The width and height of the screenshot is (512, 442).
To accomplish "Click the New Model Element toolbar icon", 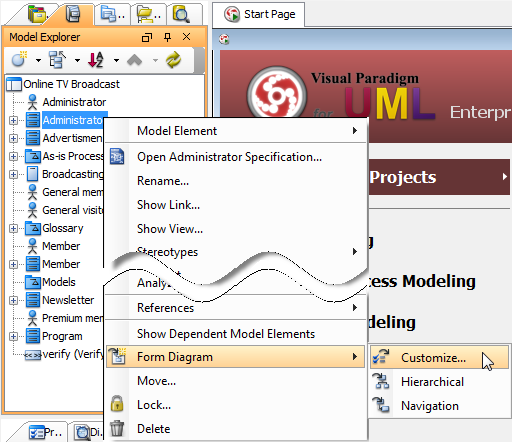I will pyautogui.click(x=19, y=59).
